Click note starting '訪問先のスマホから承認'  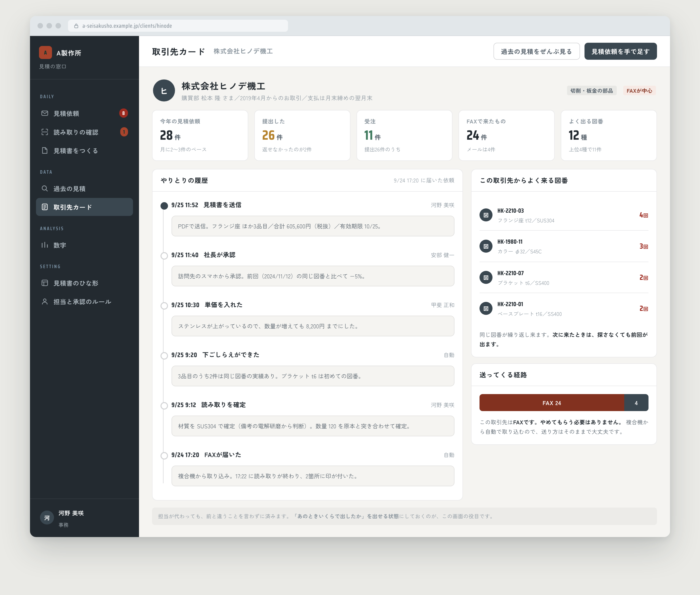pos(313,276)
